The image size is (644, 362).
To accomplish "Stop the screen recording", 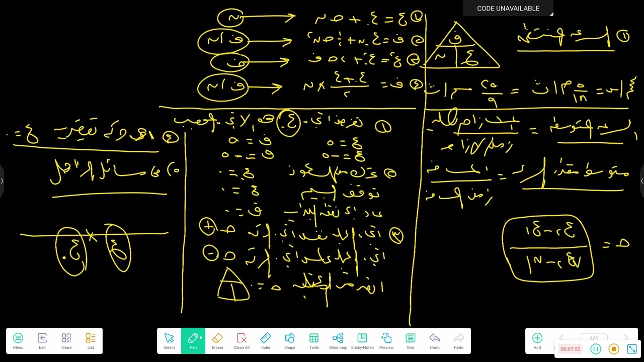I will [614, 349].
